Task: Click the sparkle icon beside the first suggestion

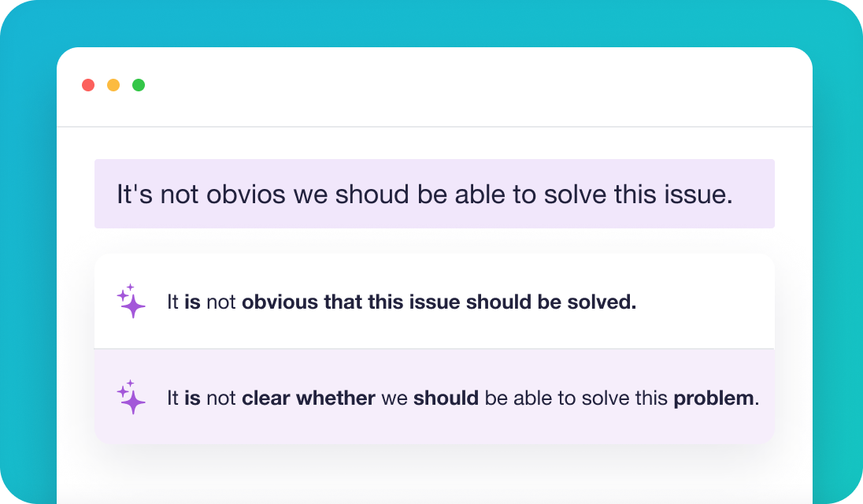Action: (x=131, y=302)
